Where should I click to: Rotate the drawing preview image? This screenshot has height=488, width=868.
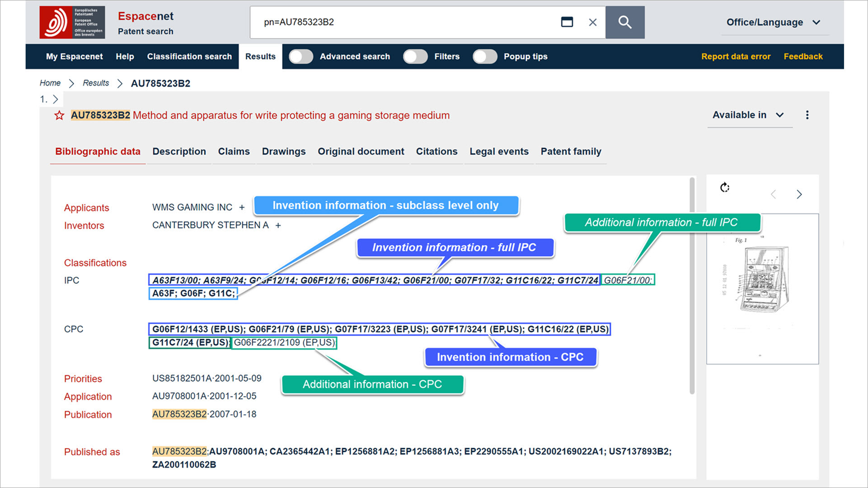725,188
